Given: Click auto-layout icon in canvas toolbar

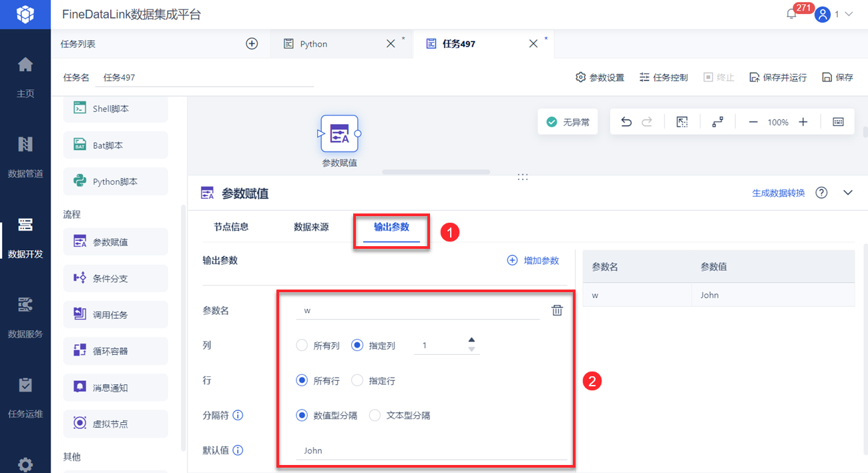Looking at the screenshot, I should click(x=718, y=122).
